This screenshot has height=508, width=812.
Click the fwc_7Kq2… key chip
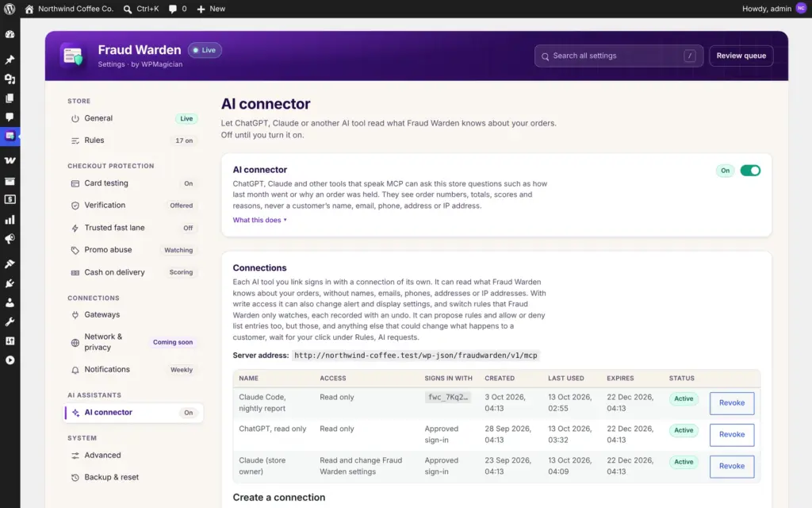coord(447,397)
